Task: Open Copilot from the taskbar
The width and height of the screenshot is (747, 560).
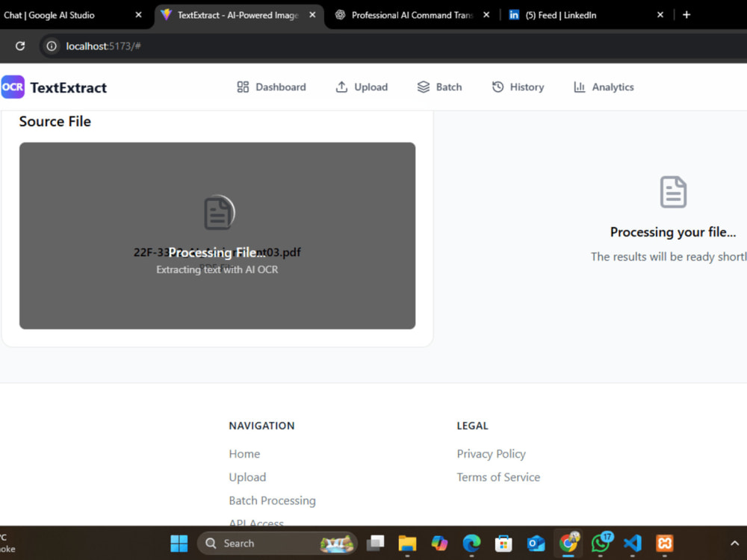Action: [x=439, y=544]
